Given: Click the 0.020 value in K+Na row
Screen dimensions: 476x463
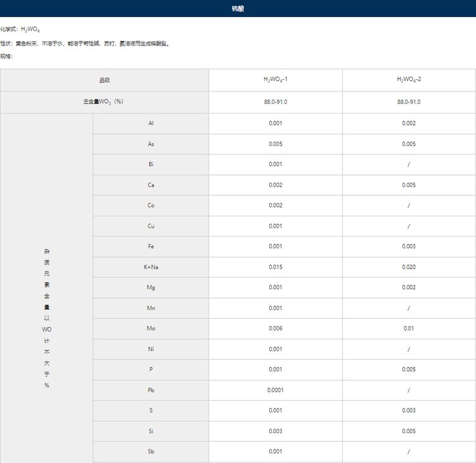Looking at the screenshot, I should pos(409,267).
